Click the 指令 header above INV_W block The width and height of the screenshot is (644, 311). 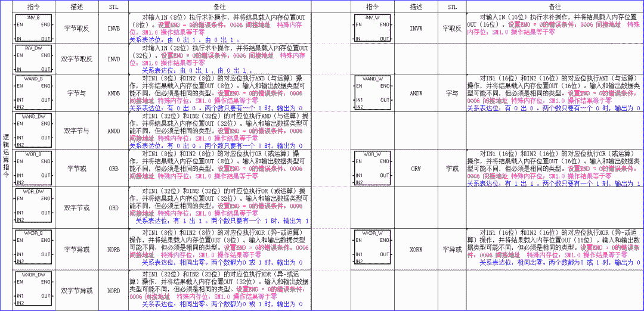point(372,7)
